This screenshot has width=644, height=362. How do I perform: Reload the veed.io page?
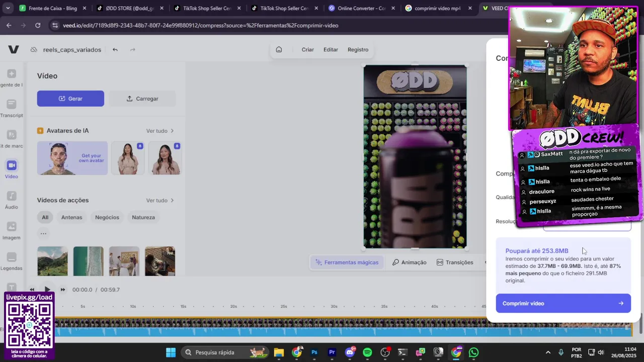38,25
